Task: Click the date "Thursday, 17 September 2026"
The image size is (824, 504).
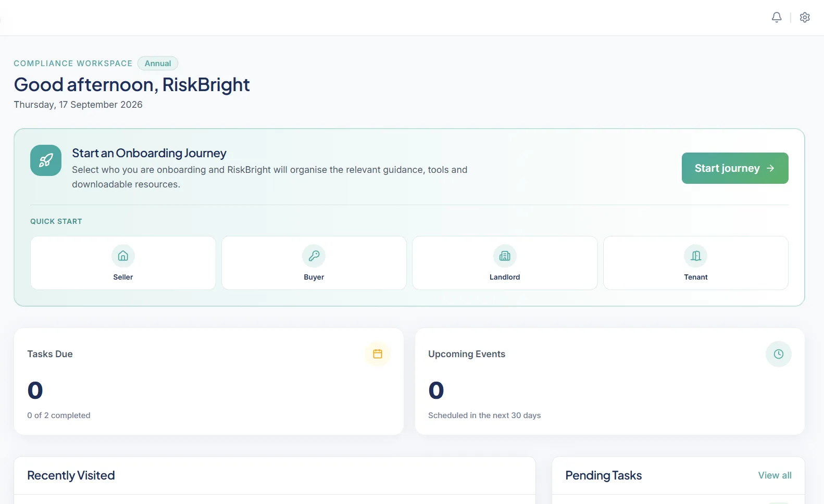Action: pos(78,105)
